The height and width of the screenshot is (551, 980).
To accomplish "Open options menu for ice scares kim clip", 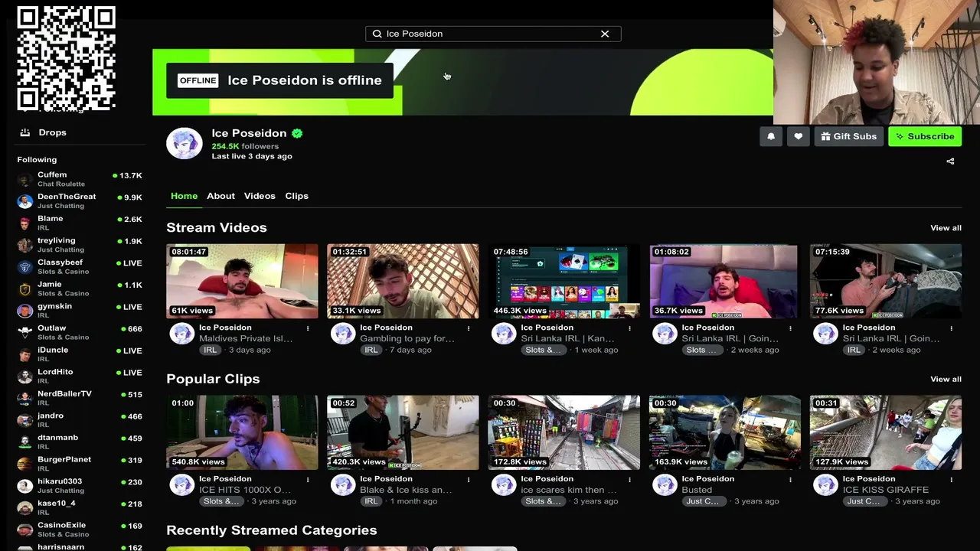I will [629, 480].
